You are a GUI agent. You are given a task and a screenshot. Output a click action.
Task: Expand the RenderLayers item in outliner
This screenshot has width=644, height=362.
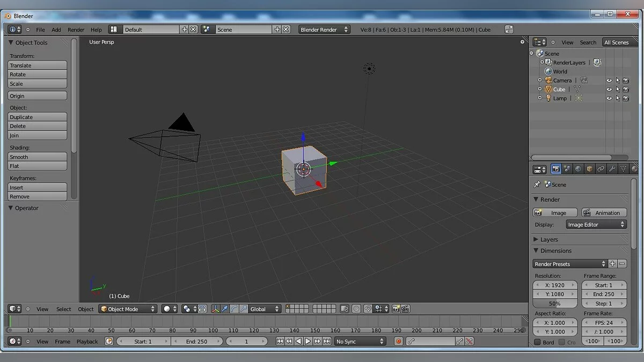(542, 62)
